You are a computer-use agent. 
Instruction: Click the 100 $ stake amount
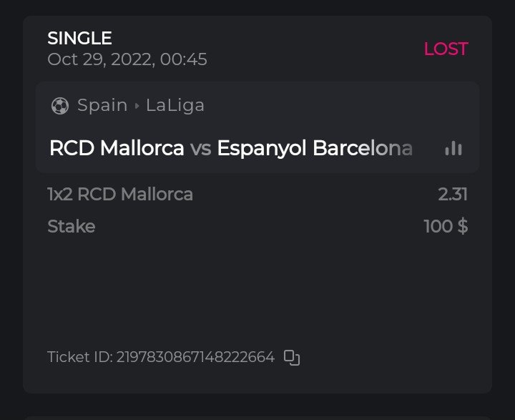pyautogui.click(x=446, y=227)
